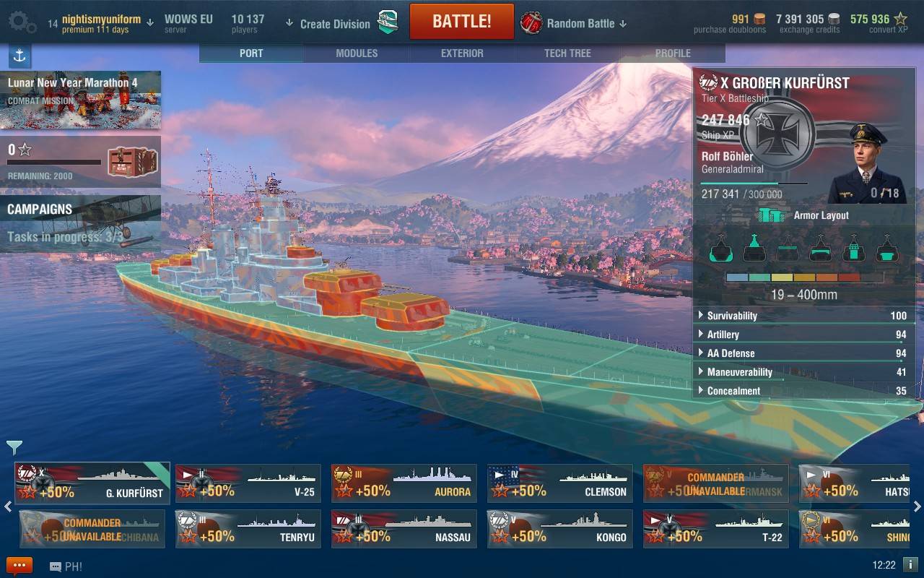Select the Kongo ship in the carousel
The width and height of the screenshot is (924, 578).
pos(560,529)
